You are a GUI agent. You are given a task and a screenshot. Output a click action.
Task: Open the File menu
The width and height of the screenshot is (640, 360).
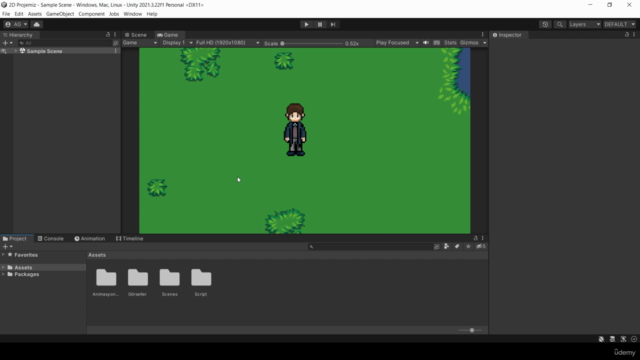coord(6,14)
